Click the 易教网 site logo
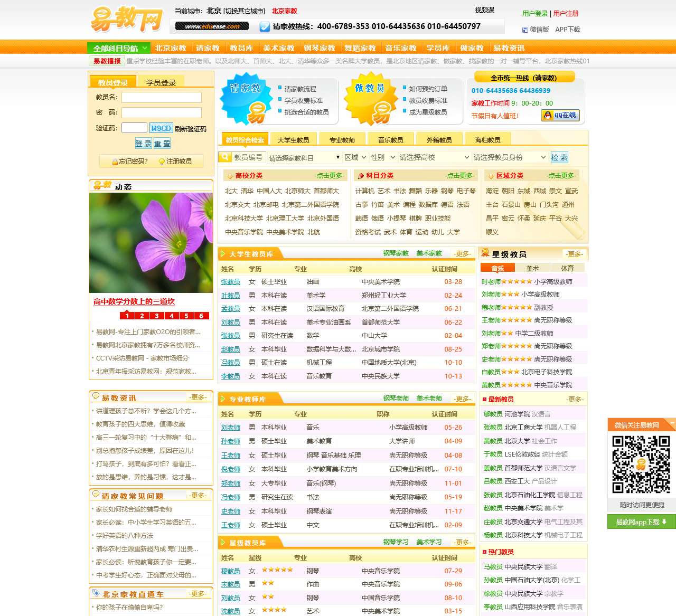The image size is (676, 616). [125, 19]
